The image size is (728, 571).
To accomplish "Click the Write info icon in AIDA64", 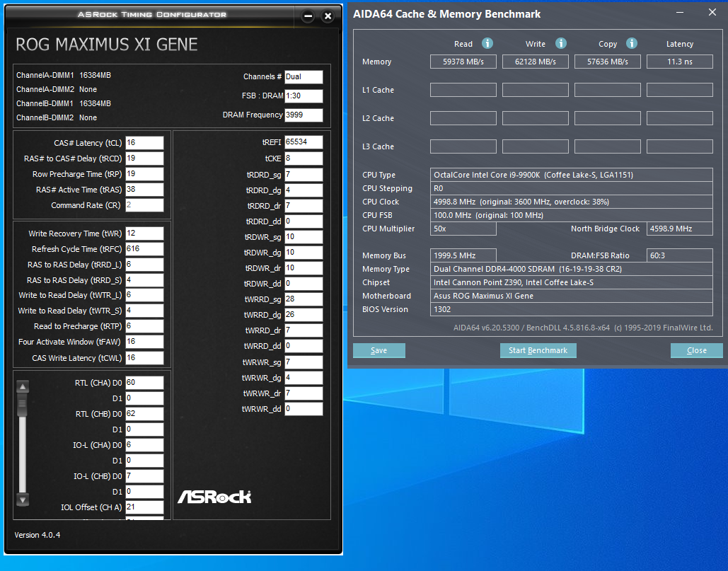I will (x=561, y=43).
